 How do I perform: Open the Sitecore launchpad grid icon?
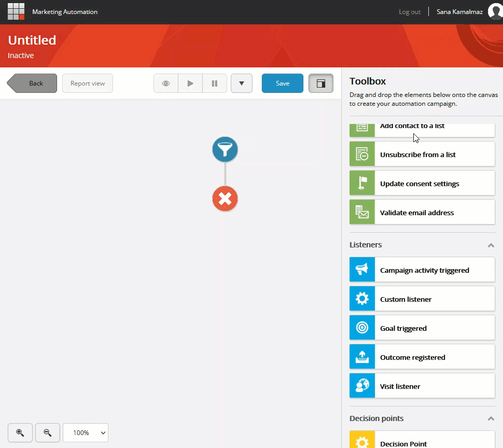click(16, 11)
